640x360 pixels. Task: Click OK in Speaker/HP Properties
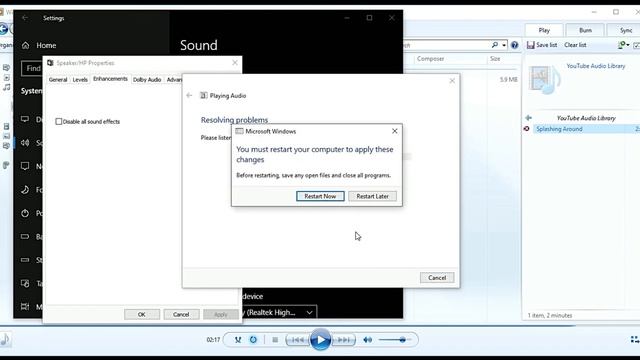point(142,314)
